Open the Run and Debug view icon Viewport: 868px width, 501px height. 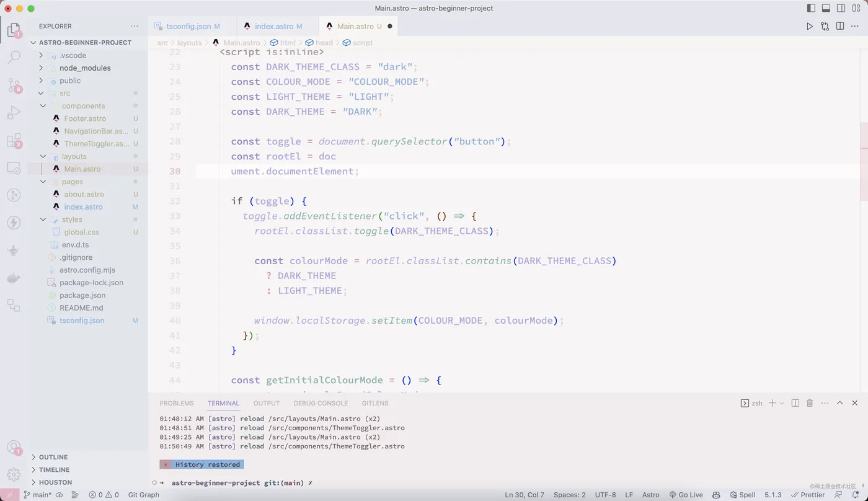click(13, 113)
